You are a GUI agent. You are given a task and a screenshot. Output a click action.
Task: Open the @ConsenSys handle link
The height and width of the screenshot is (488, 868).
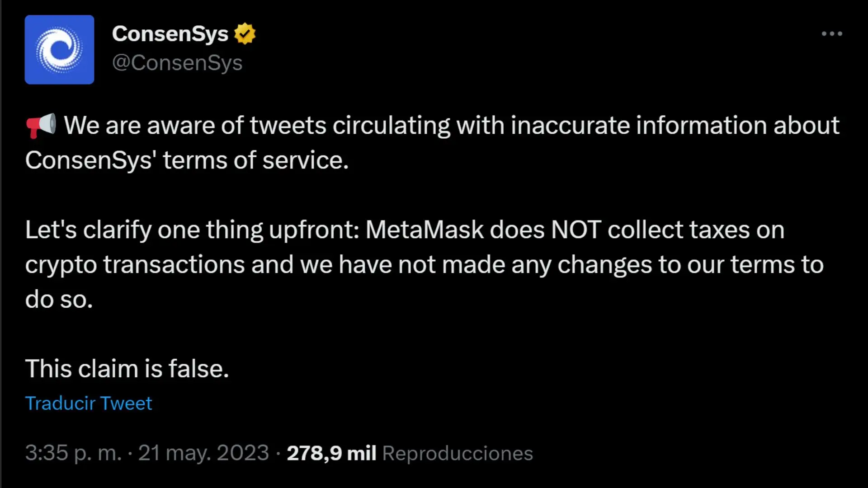(x=177, y=63)
